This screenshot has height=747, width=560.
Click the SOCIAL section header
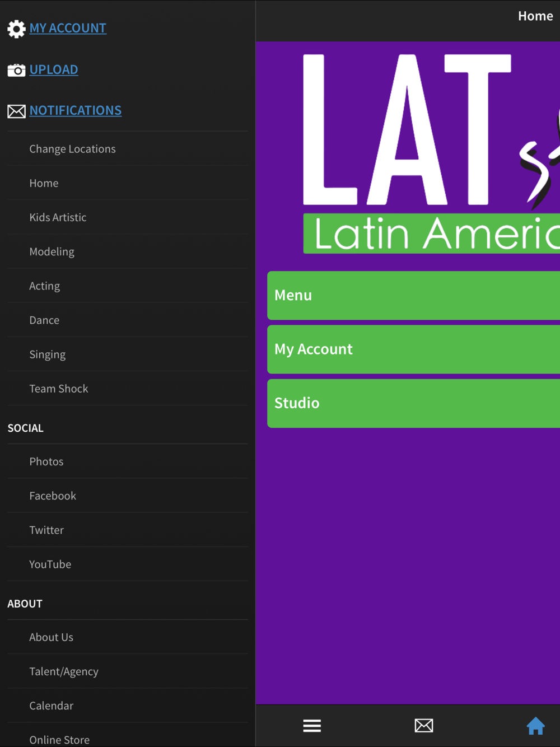point(25,428)
